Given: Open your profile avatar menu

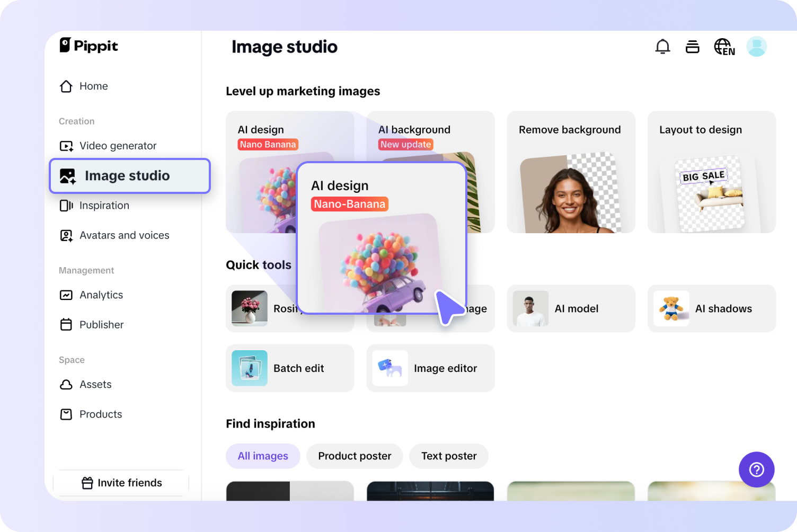Looking at the screenshot, I should pos(757,46).
